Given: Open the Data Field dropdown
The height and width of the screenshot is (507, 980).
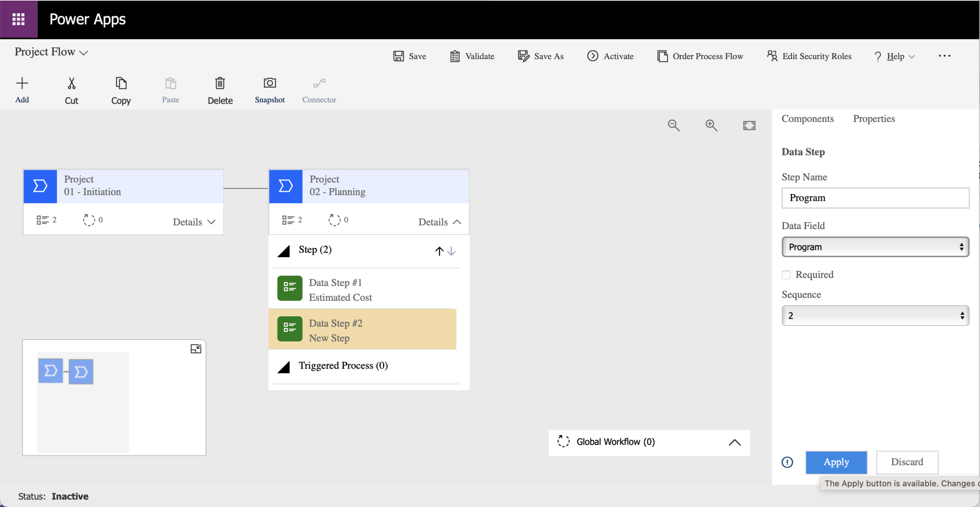Looking at the screenshot, I should (875, 247).
